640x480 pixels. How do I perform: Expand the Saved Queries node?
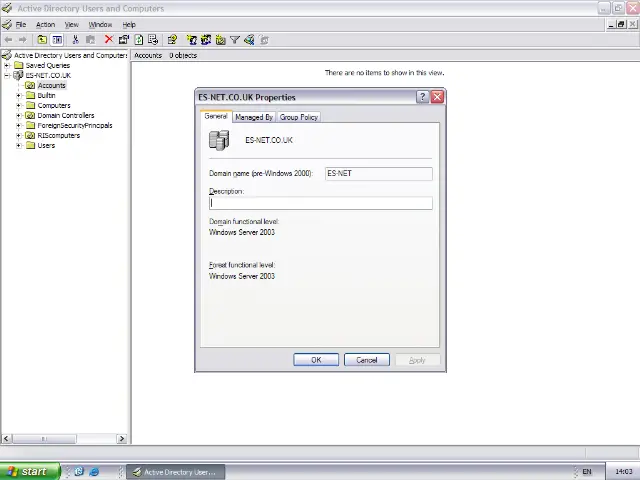click(x=7, y=65)
